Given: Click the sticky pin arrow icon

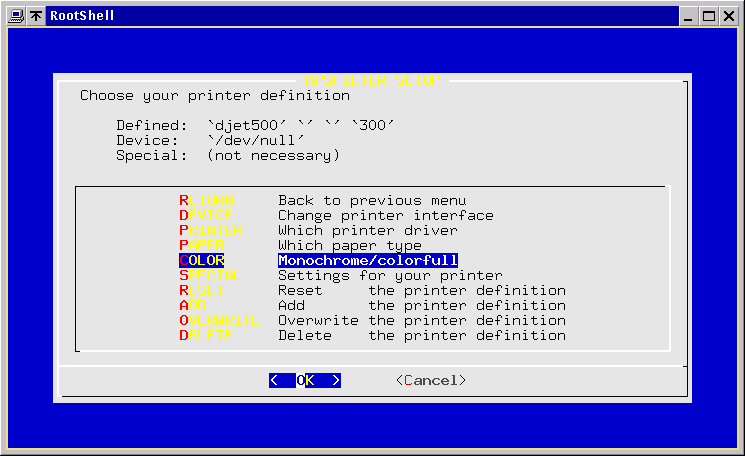Looking at the screenshot, I should (36, 16).
